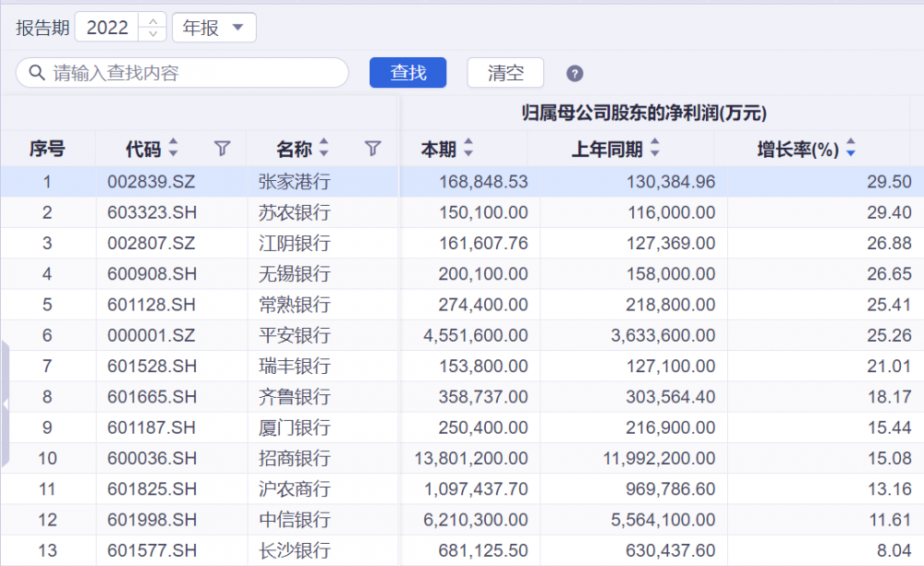Click the 本期 value 681,125.50
The image size is (924, 566).
pyautogui.click(x=483, y=550)
